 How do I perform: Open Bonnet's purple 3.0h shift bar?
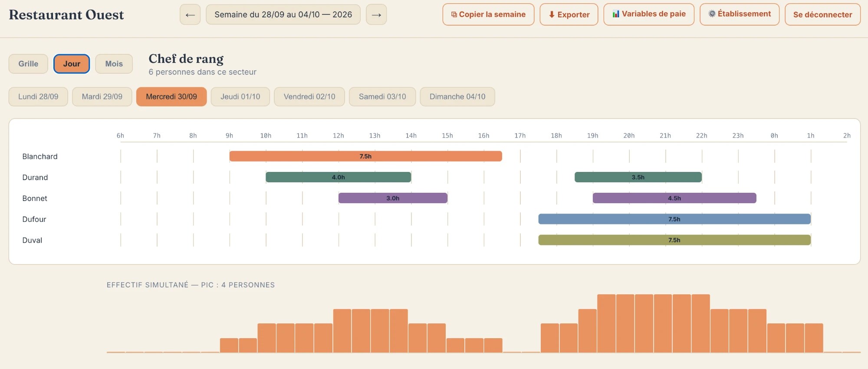point(393,198)
